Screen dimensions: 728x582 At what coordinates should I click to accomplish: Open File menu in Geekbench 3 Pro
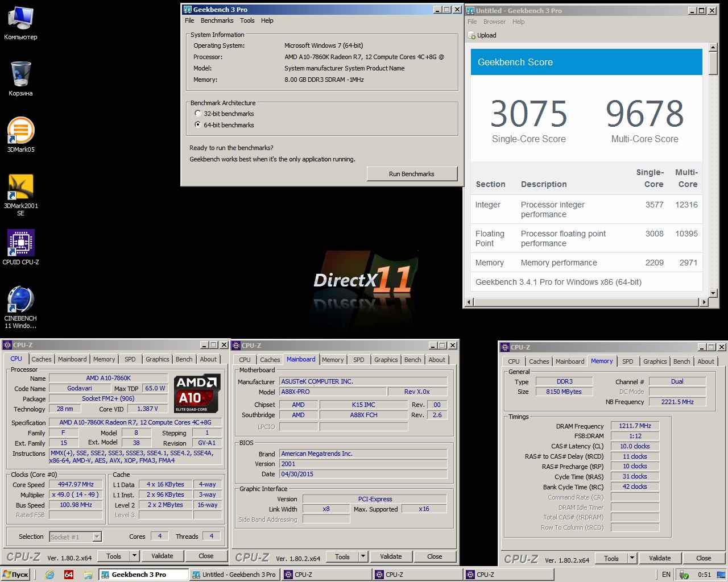pos(189,20)
